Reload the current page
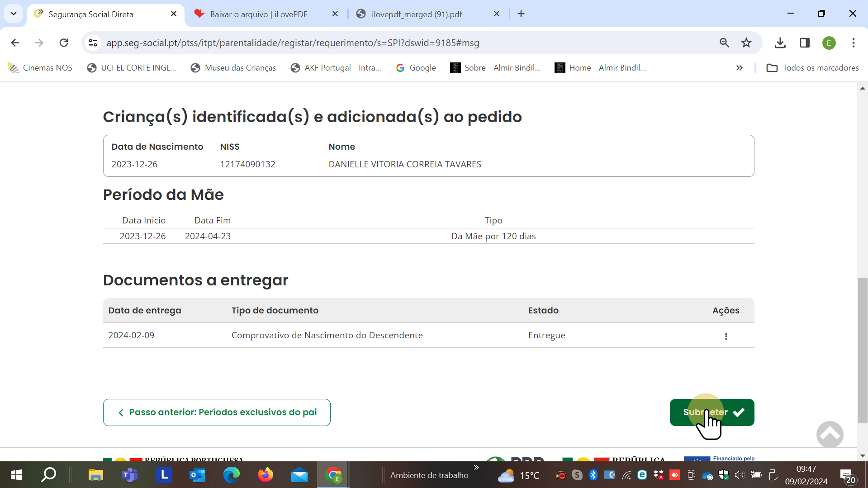868x488 pixels. pyautogui.click(x=64, y=43)
